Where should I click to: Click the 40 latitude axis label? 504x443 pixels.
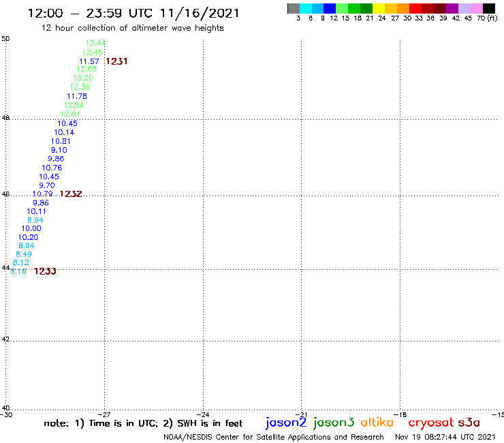tap(5, 408)
